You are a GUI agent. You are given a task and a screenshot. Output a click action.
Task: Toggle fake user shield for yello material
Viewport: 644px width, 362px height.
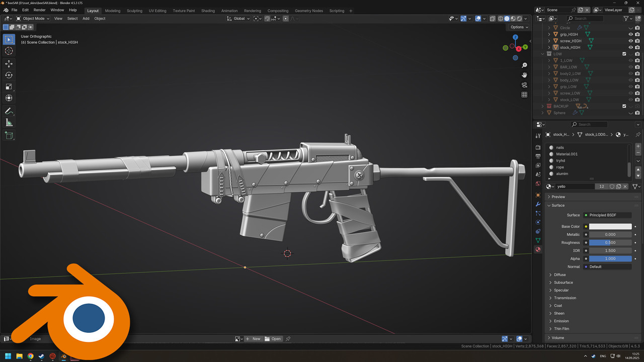[x=612, y=187]
